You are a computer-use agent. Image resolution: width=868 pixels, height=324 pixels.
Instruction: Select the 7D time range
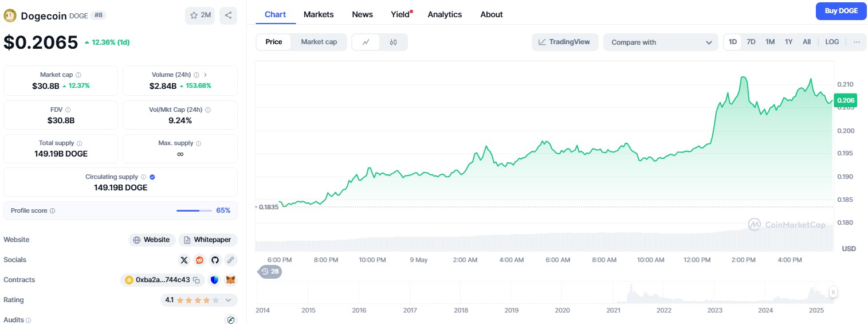tap(751, 42)
